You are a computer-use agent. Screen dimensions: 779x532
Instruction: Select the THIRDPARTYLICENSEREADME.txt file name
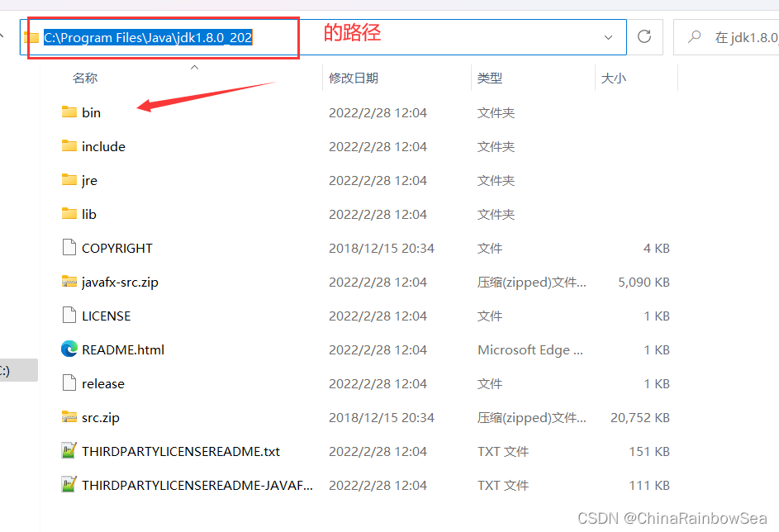(181, 452)
